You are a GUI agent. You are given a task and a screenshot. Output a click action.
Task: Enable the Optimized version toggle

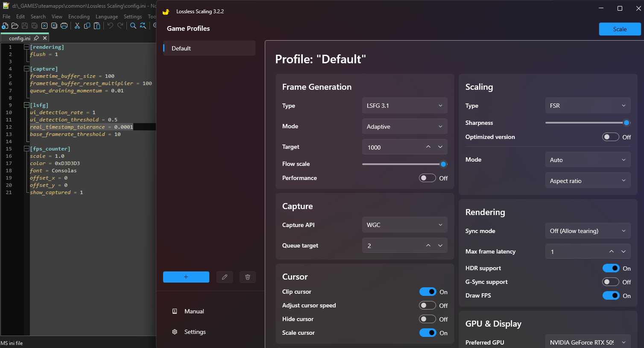pyautogui.click(x=611, y=137)
